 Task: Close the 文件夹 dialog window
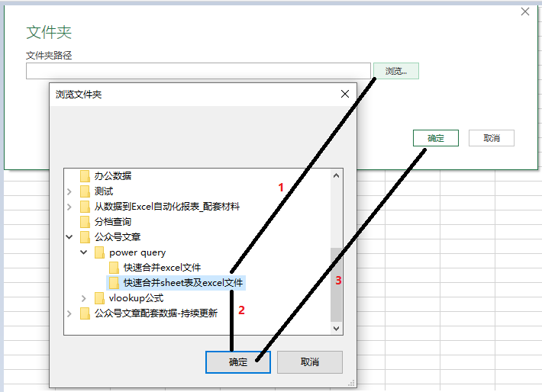coord(525,11)
